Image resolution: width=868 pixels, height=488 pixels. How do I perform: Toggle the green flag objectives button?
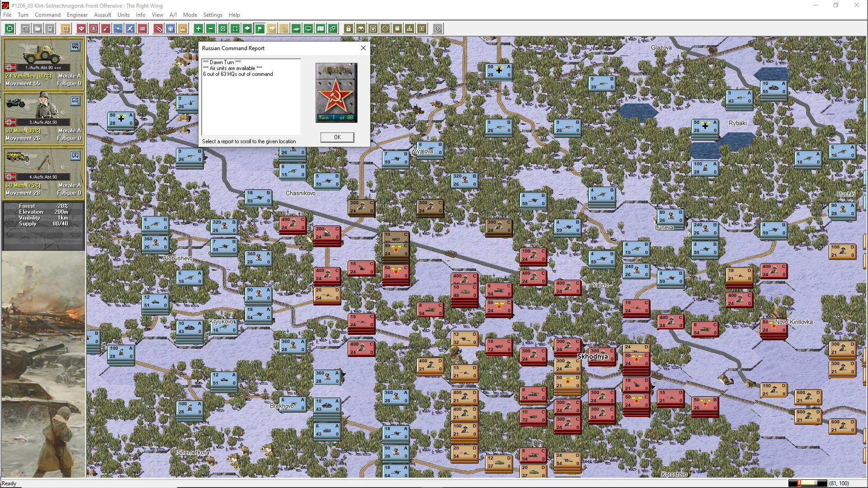pyautogui.click(x=259, y=28)
